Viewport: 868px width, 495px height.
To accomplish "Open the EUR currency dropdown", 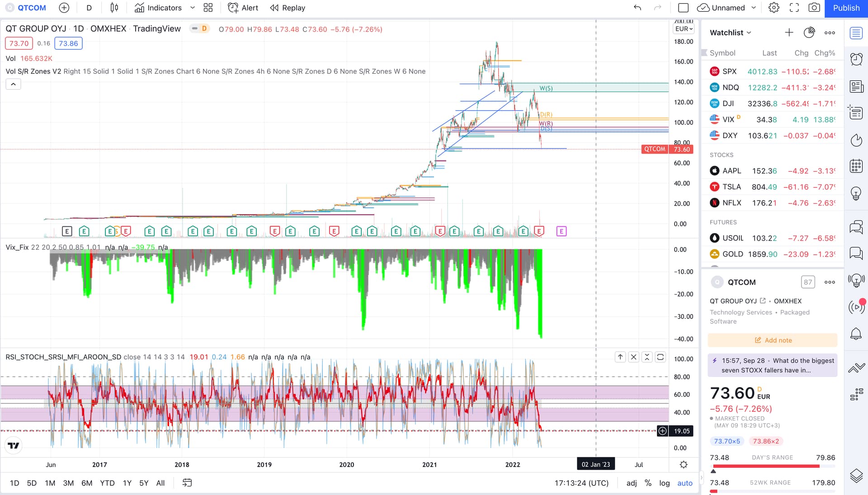I will (684, 29).
